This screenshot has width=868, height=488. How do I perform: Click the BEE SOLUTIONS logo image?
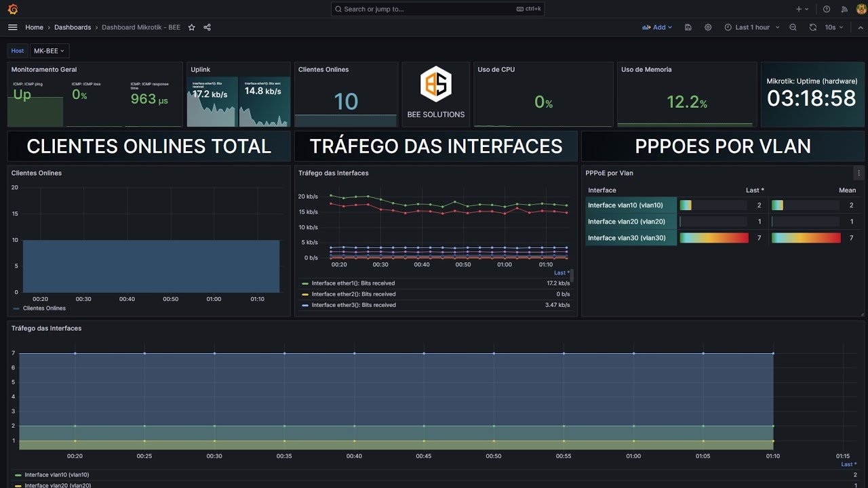coord(436,85)
